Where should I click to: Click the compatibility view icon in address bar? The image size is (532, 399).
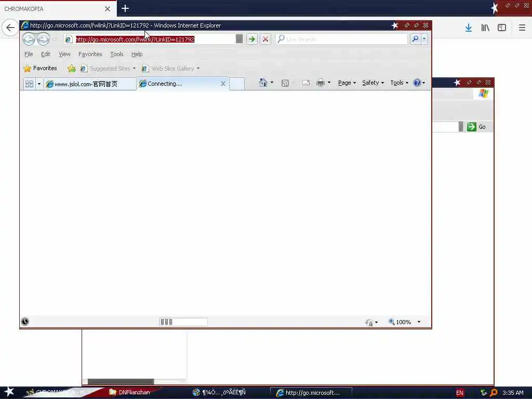pos(239,39)
